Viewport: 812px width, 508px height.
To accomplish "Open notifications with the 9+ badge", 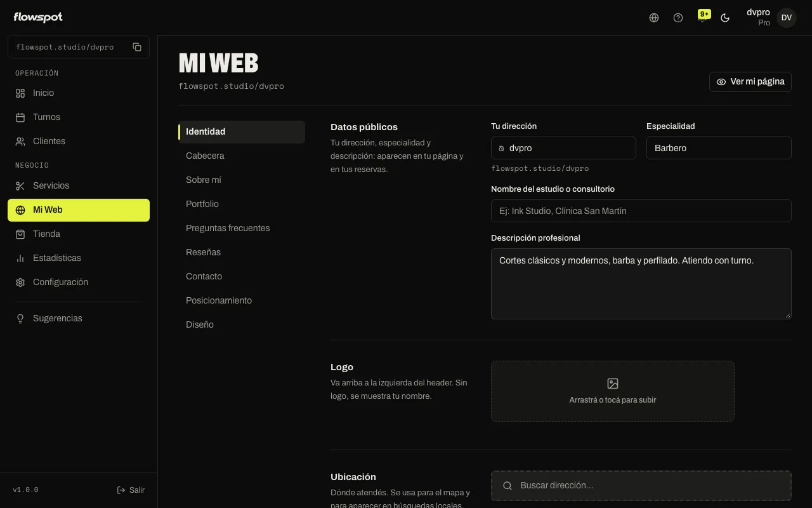I will pyautogui.click(x=703, y=17).
